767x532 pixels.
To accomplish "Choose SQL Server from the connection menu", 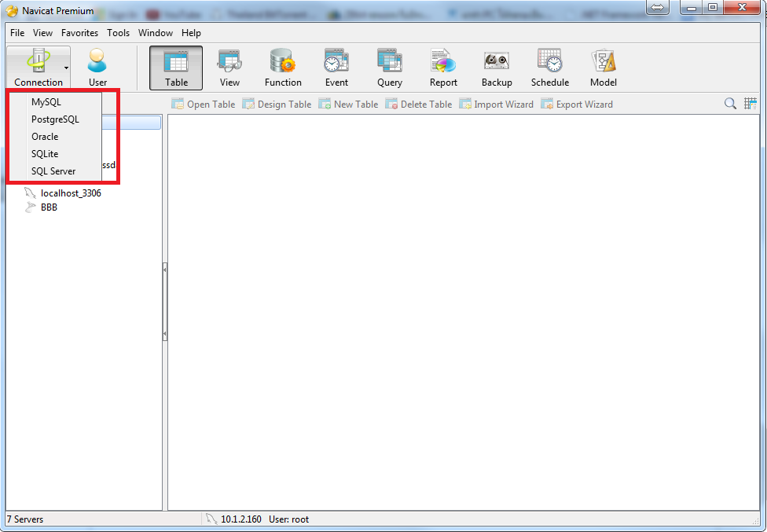I will (x=55, y=171).
